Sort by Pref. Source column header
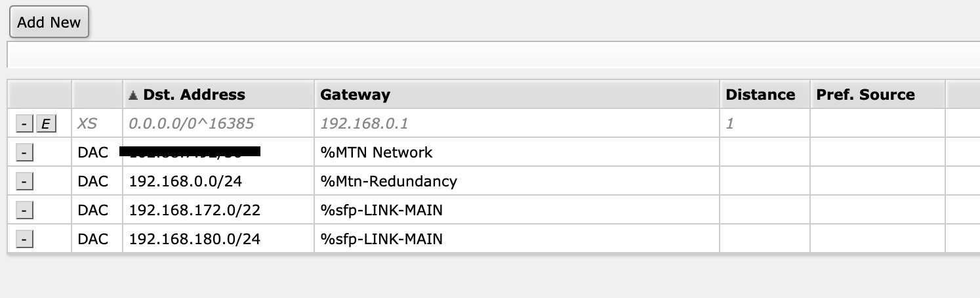The height and width of the screenshot is (298, 980). 865,95
